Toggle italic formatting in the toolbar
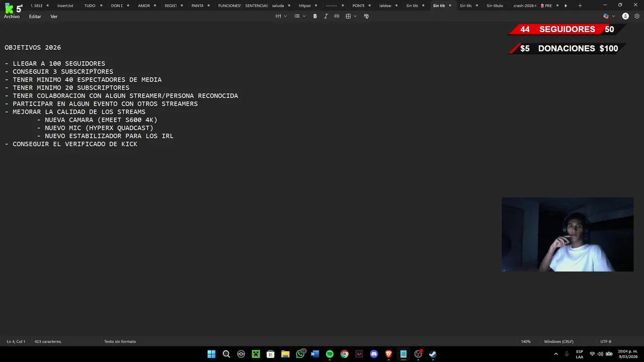This screenshot has height=362, width=644. click(x=326, y=16)
